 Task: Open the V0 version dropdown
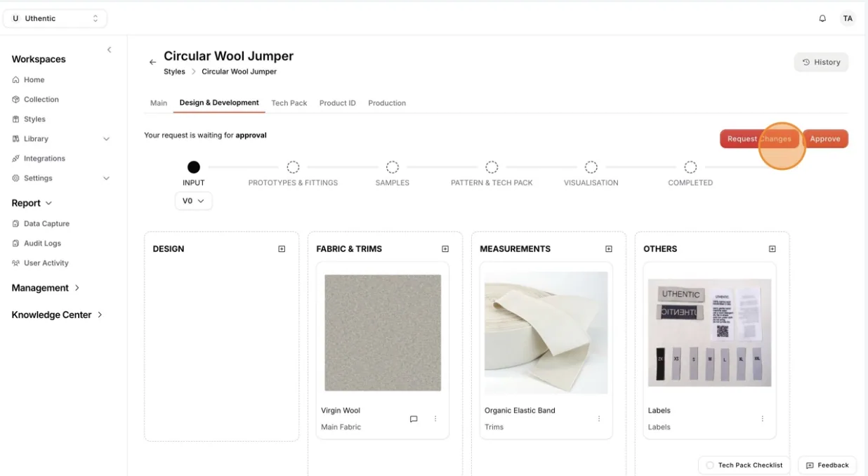(x=193, y=201)
